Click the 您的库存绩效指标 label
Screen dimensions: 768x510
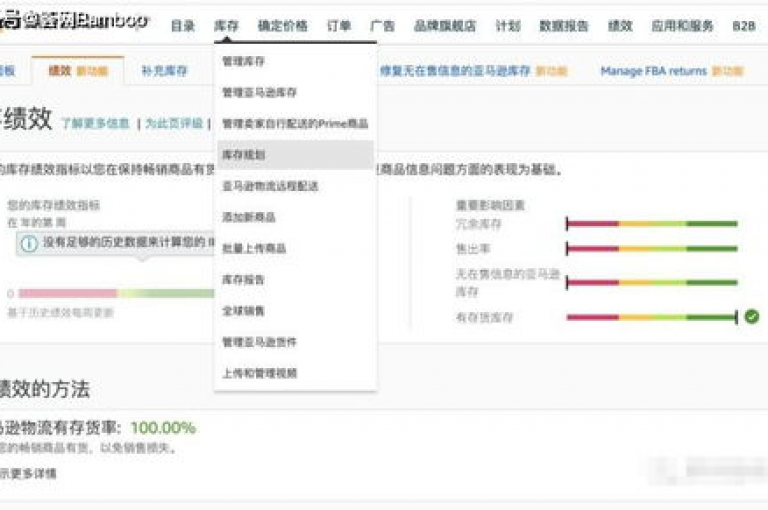53,205
